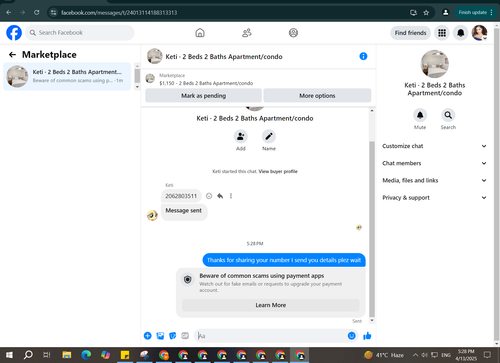Bookmark page with the star icon
This screenshot has width=500, height=363.
pyautogui.click(x=426, y=13)
